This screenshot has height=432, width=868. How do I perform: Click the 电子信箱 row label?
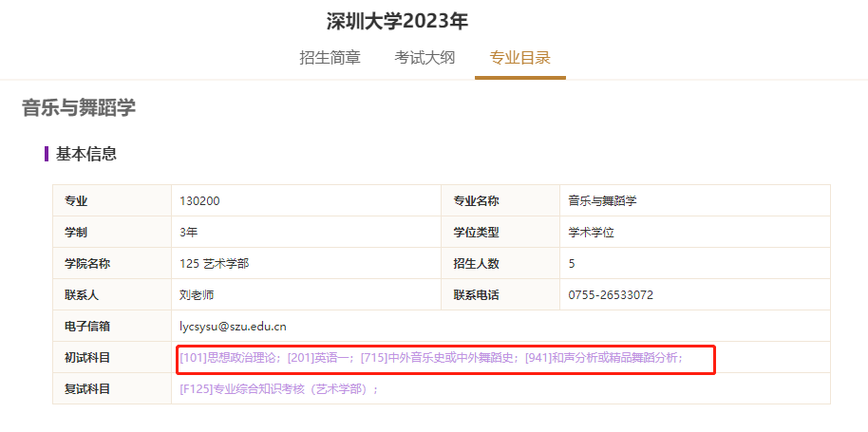[x=87, y=327]
